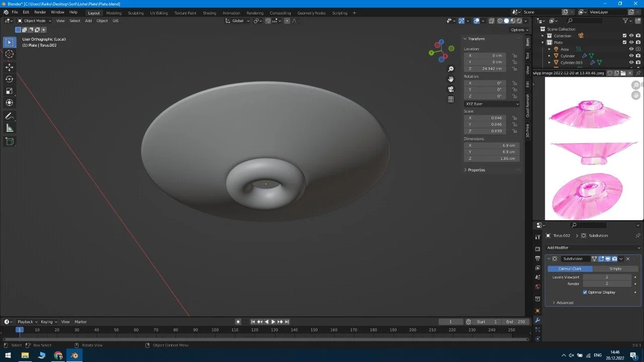Open the timeline Playback popover

coord(27,322)
